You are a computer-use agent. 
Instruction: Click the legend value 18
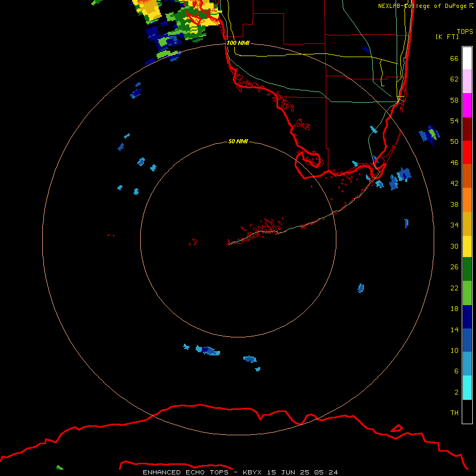(x=454, y=309)
